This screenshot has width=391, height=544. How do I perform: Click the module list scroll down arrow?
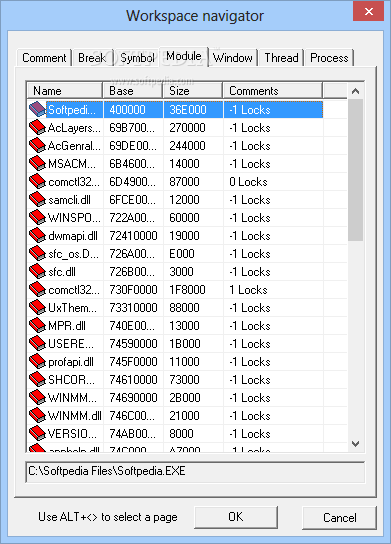[355, 443]
